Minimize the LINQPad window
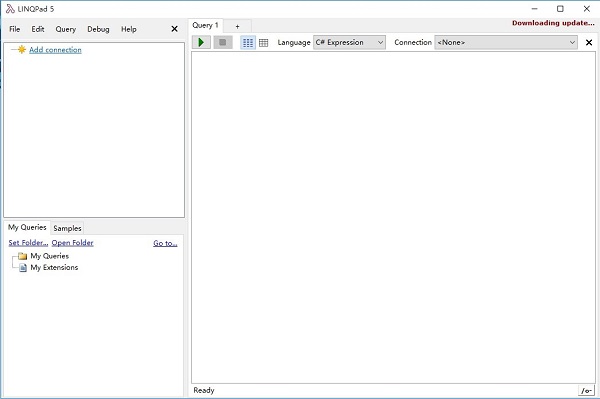The width and height of the screenshot is (600, 399). point(535,9)
